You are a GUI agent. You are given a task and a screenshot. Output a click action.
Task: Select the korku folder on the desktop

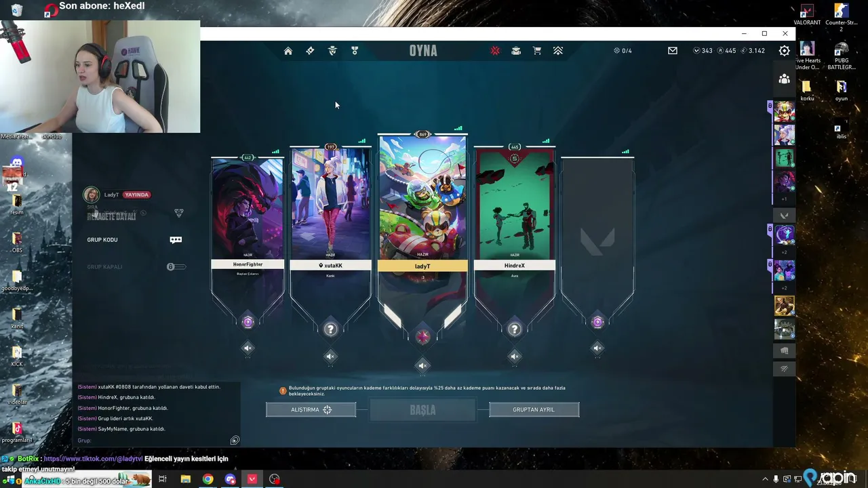(807, 91)
